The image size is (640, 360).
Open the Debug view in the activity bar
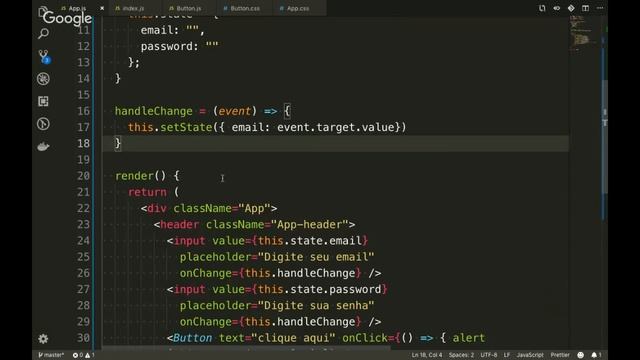(x=43, y=79)
